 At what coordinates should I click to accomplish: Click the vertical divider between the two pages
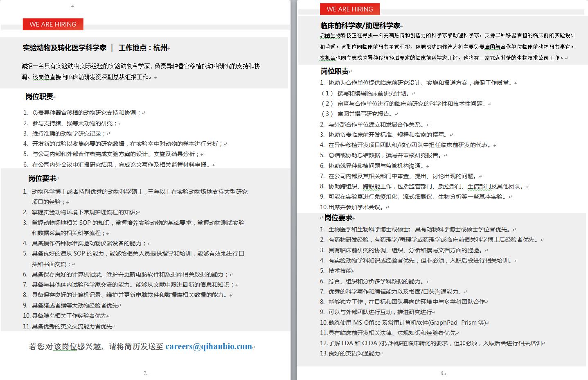pos(293,190)
